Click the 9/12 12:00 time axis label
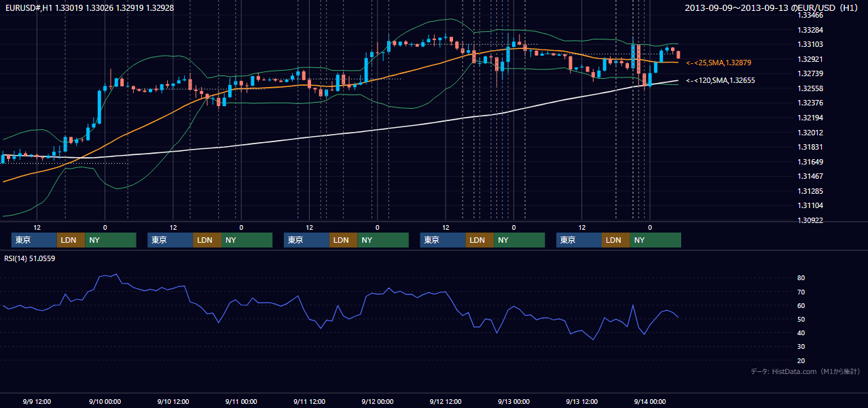868x408 pixels. click(x=446, y=401)
